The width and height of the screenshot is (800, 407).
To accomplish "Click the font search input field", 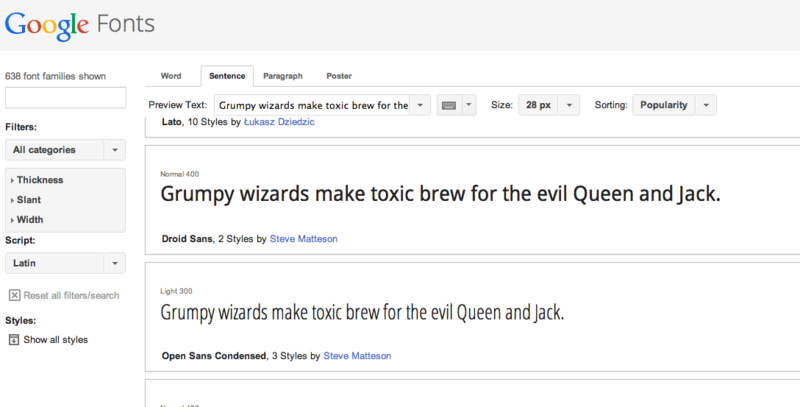I will click(66, 97).
